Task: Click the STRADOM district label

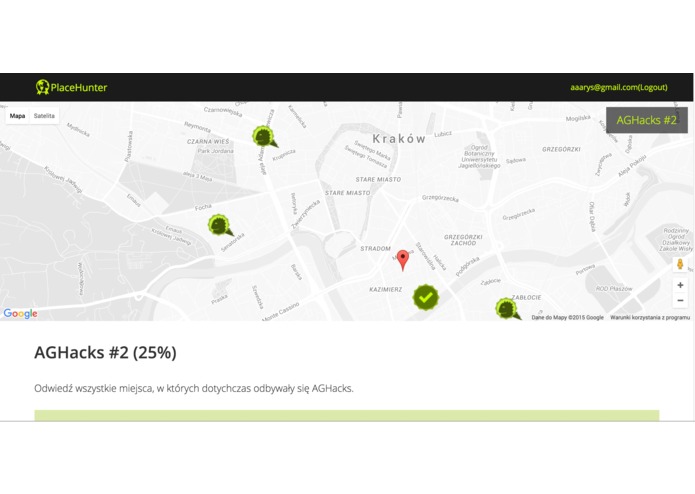Action: click(375, 249)
